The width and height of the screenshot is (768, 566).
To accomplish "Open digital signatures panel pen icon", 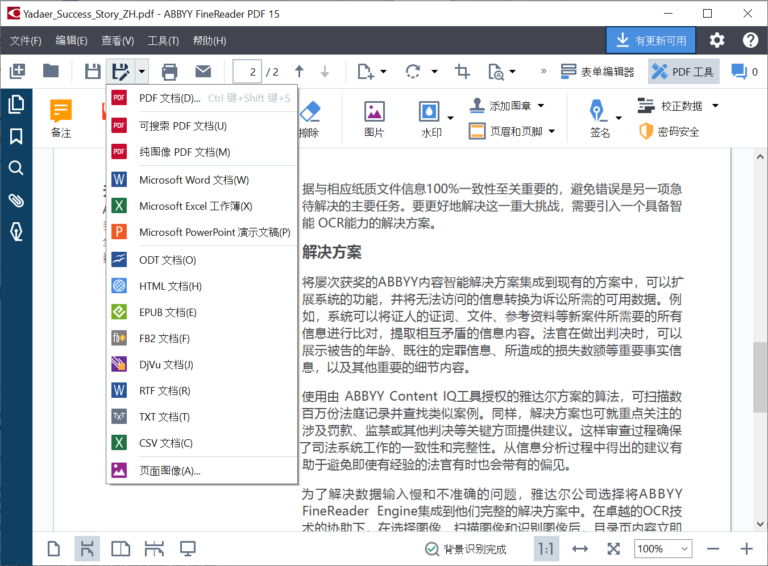I will tap(16, 232).
